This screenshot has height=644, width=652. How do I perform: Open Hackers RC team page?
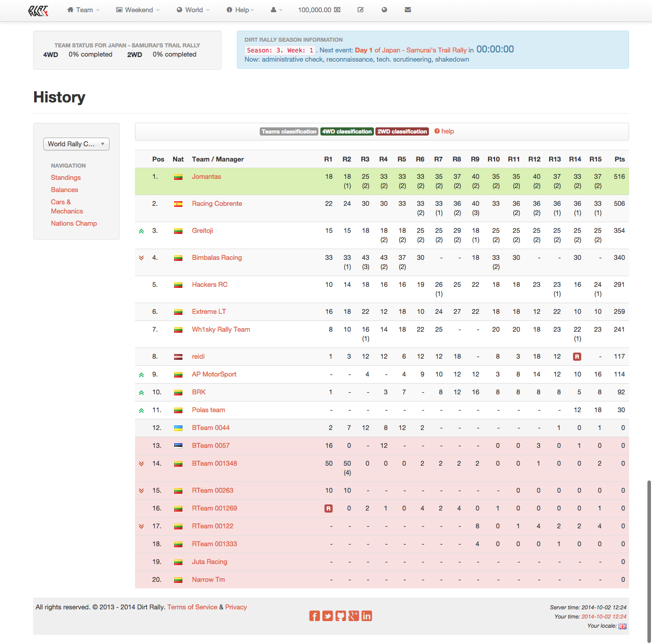point(210,285)
